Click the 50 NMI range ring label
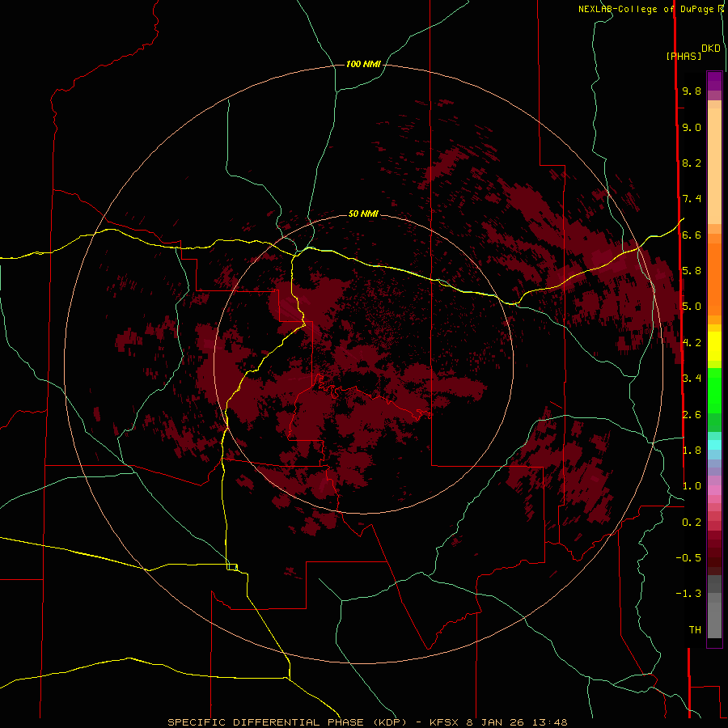This screenshot has height=728, width=728. pos(363,214)
